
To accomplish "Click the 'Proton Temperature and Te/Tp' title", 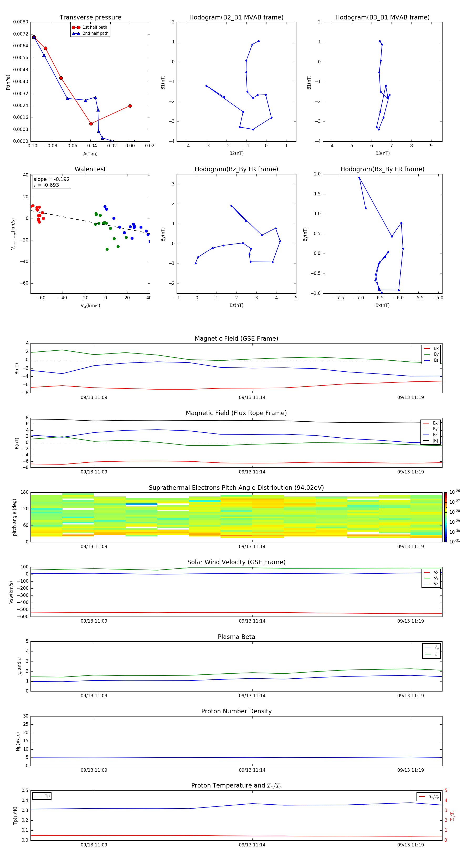I will click(236, 786).
